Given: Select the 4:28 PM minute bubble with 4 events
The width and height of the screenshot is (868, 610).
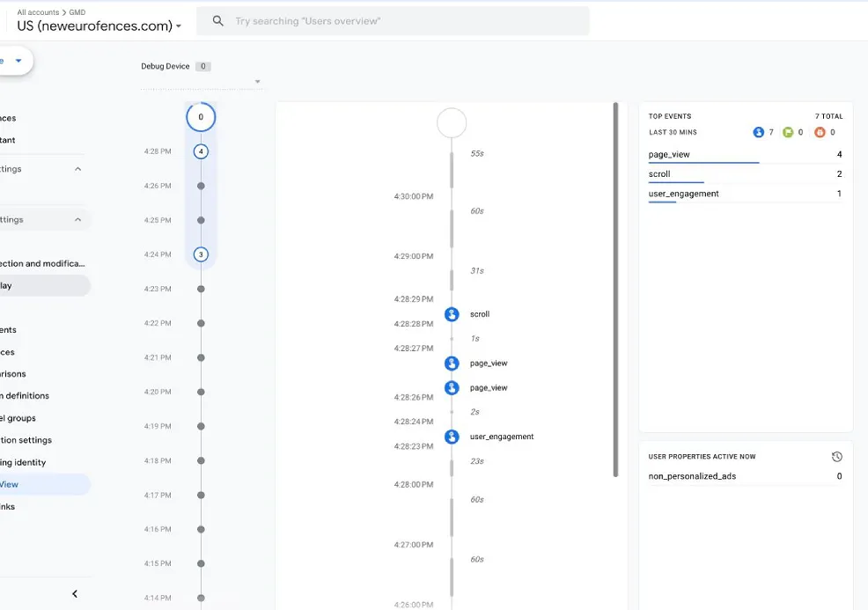Looking at the screenshot, I should pyautogui.click(x=201, y=151).
